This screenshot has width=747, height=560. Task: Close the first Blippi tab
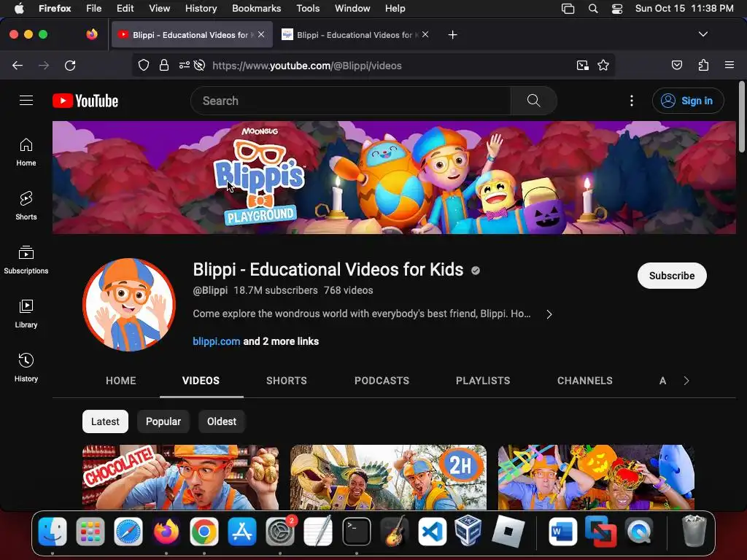click(261, 34)
